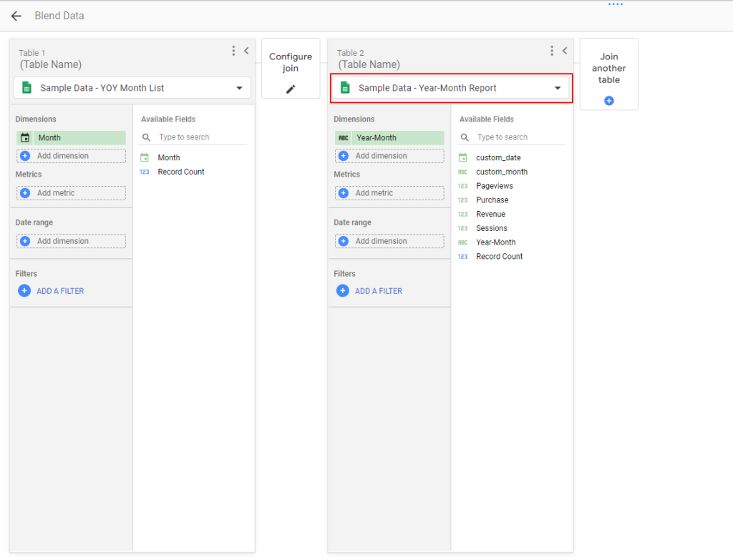This screenshot has width=733, height=560.
Task: Open the Year-Month Report data source dropdown
Action: (x=558, y=88)
